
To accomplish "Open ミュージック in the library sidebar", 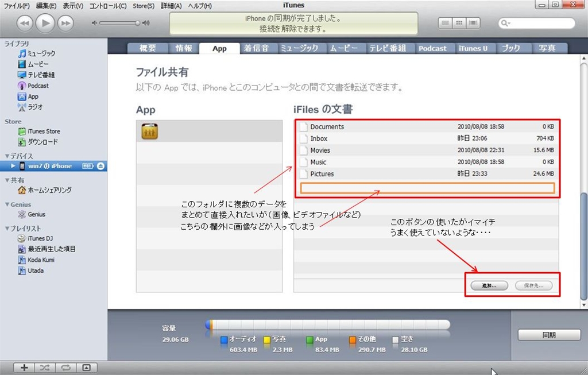I will click(37, 53).
